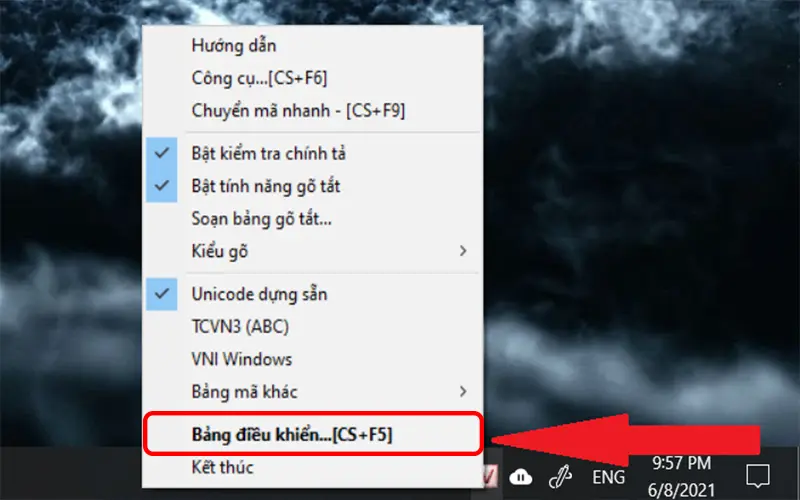
Task: Select TCVN3 (ABC) encoding
Action: tap(240, 326)
